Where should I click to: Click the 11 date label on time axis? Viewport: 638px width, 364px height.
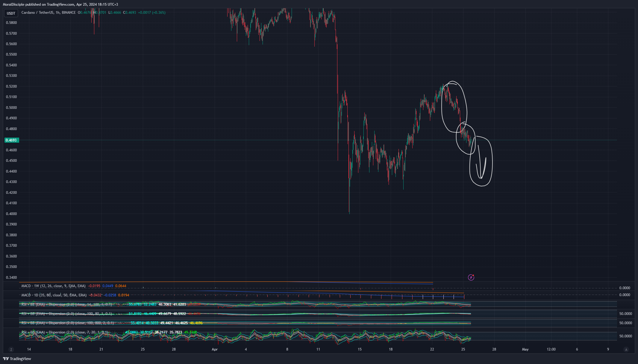318,349
